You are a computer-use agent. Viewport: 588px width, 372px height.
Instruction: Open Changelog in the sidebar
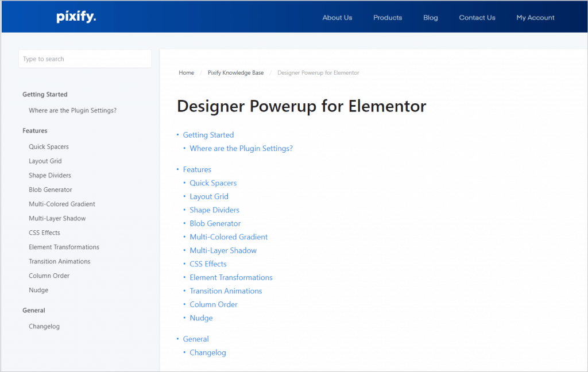44,327
